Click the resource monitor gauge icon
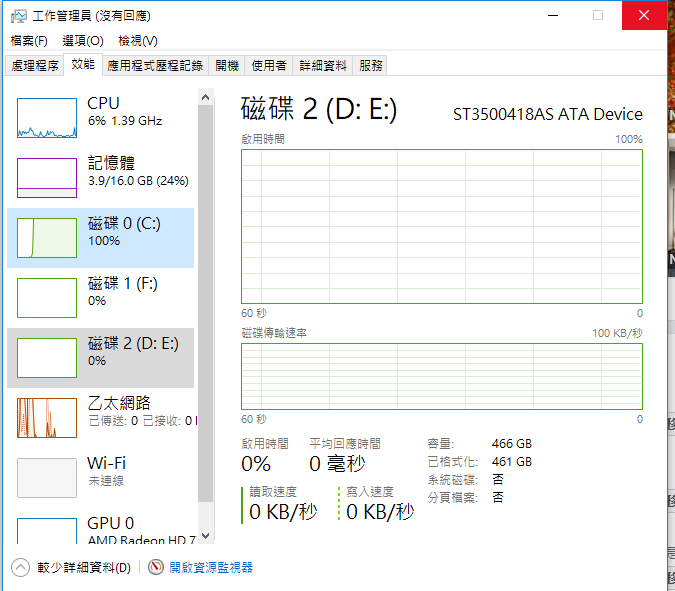 tap(156, 567)
